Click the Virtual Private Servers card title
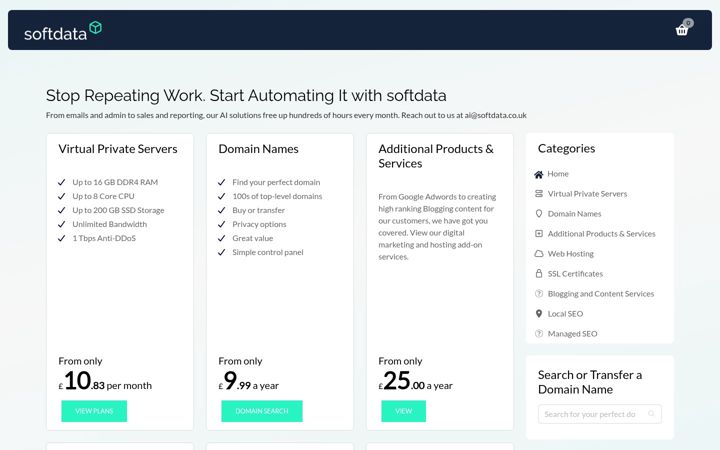The image size is (720, 450). (118, 149)
